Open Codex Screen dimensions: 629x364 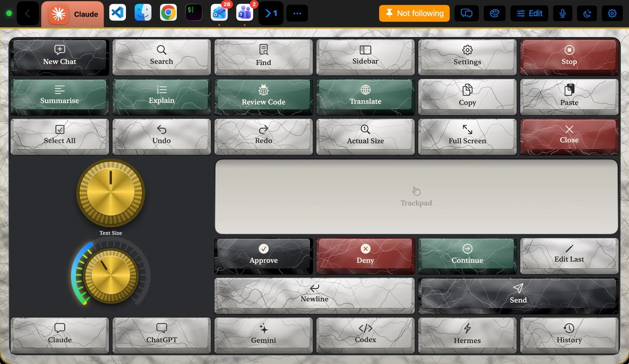(x=365, y=335)
